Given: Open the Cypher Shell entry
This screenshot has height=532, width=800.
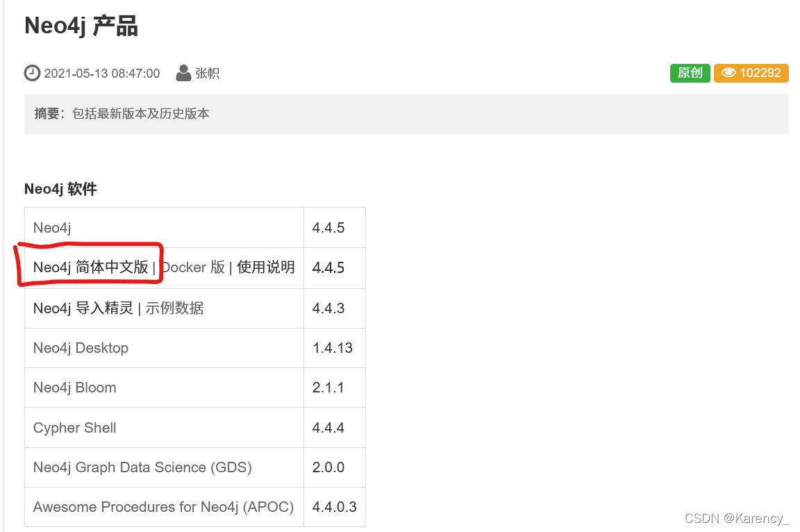Looking at the screenshot, I should pos(74,427).
